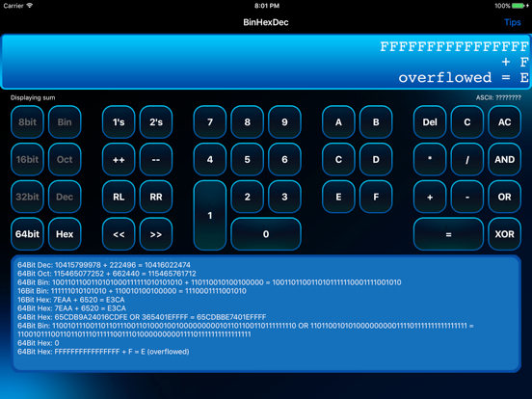The width and height of the screenshot is (532, 399).
Task: Clear entry with C next to Del
Action: (x=467, y=121)
